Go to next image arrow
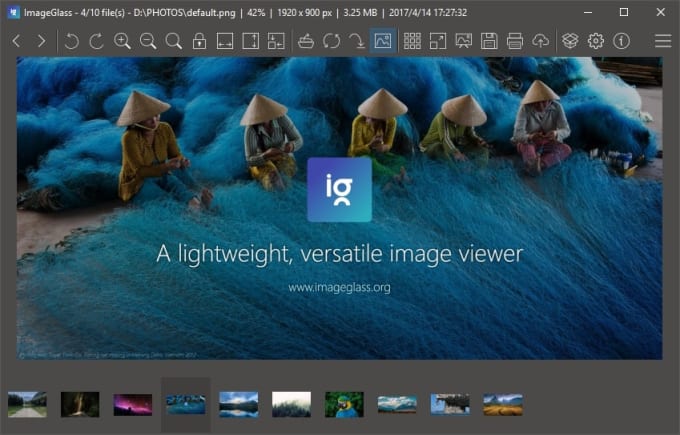The height and width of the screenshot is (435, 680). coord(42,41)
